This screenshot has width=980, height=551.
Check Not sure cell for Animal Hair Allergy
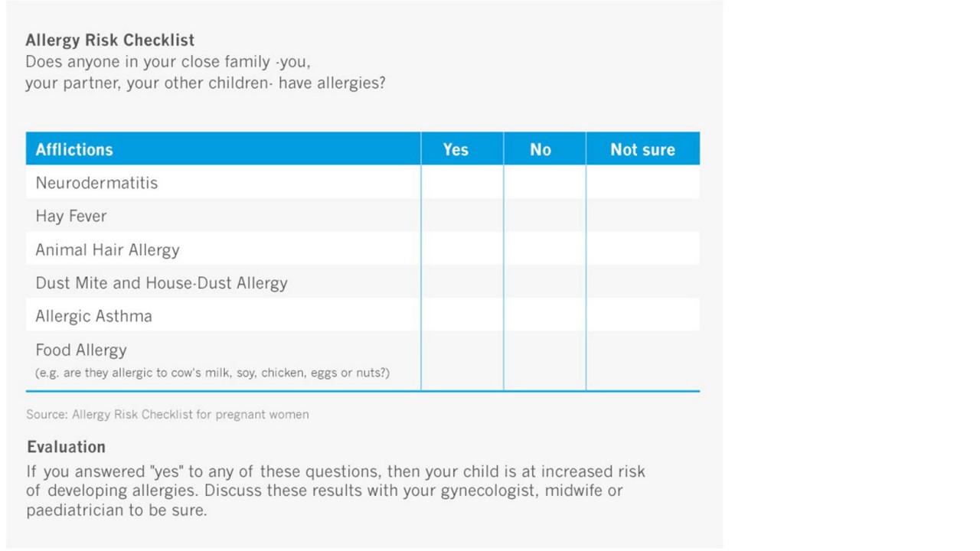[x=643, y=249]
